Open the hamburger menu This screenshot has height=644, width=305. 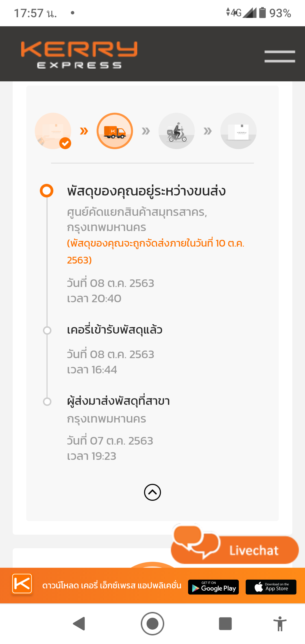coord(280,56)
